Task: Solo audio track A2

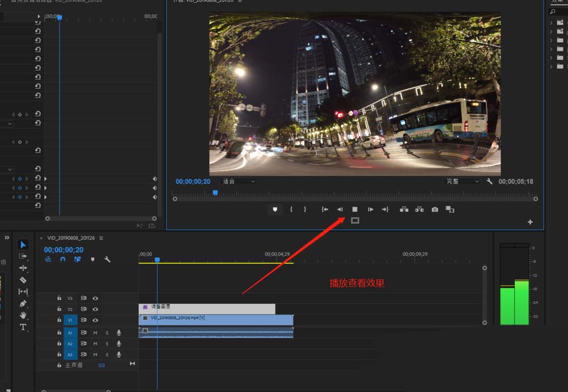Action: (x=107, y=344)
